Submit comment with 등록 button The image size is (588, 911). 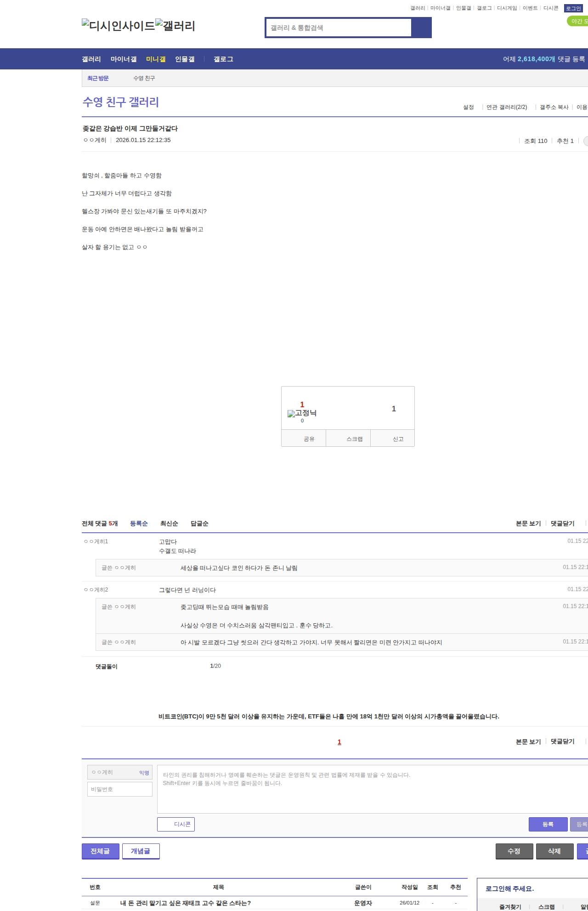[548, 824]
